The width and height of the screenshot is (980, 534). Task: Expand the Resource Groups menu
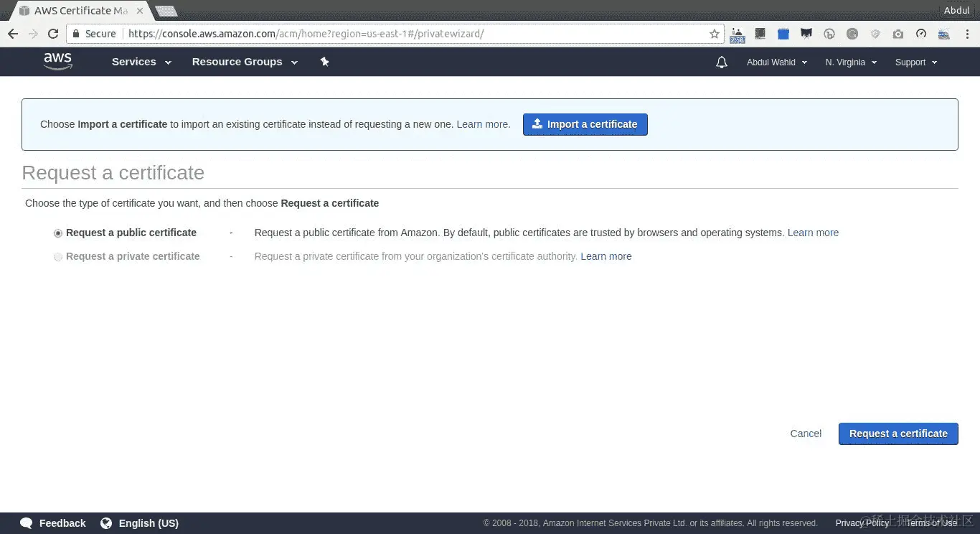point(245,62)
